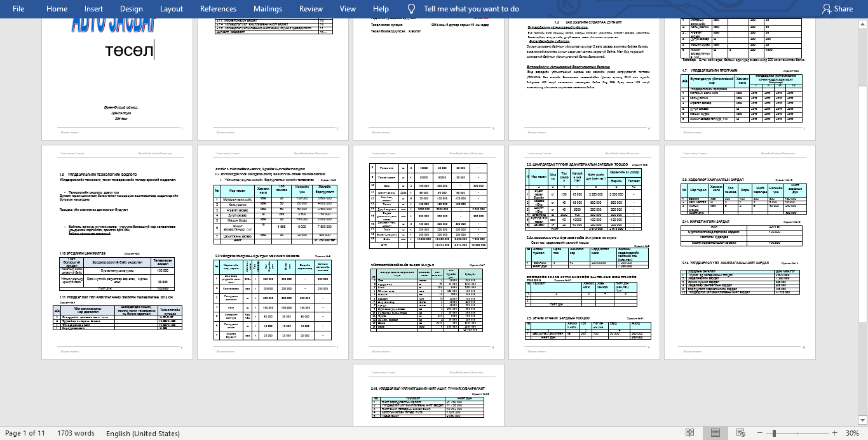Click the Share person icon
Image resolution: width=868 pixels, height=440 pixels.
coord(826,9)
